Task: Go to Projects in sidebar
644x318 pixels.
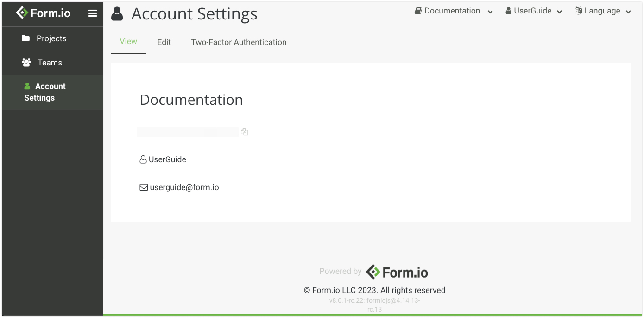Action: pos(51,38)
